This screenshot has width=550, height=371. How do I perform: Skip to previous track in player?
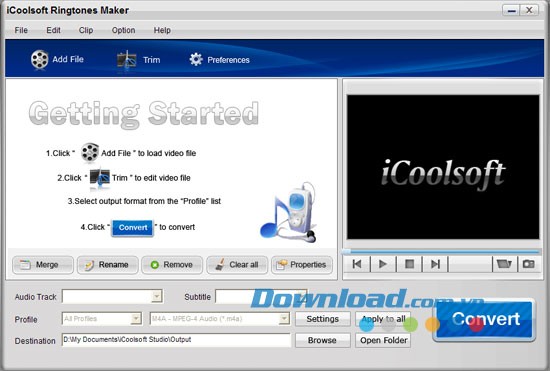357,264
